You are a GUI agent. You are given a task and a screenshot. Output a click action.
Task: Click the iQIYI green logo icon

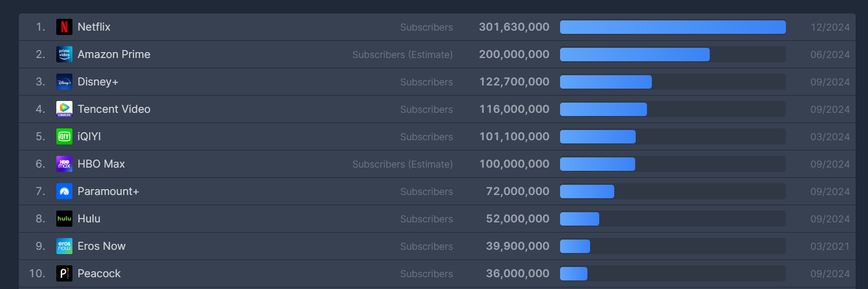(x=64, y=136)
